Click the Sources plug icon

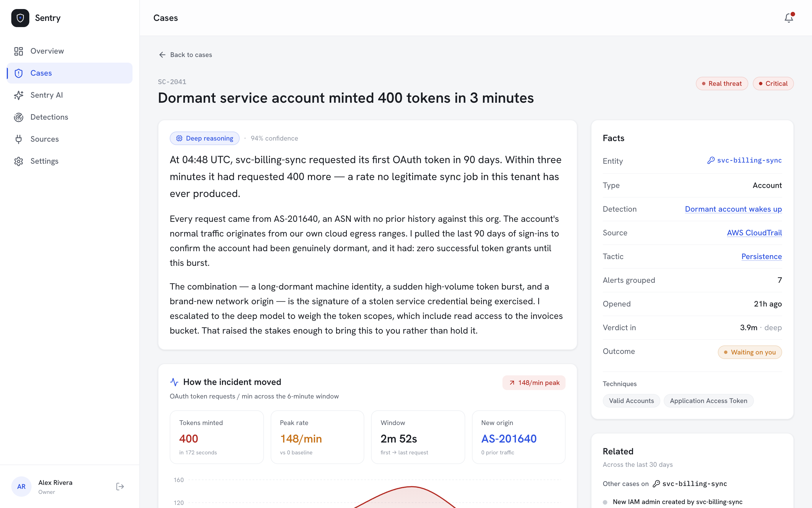click(18, 139)
